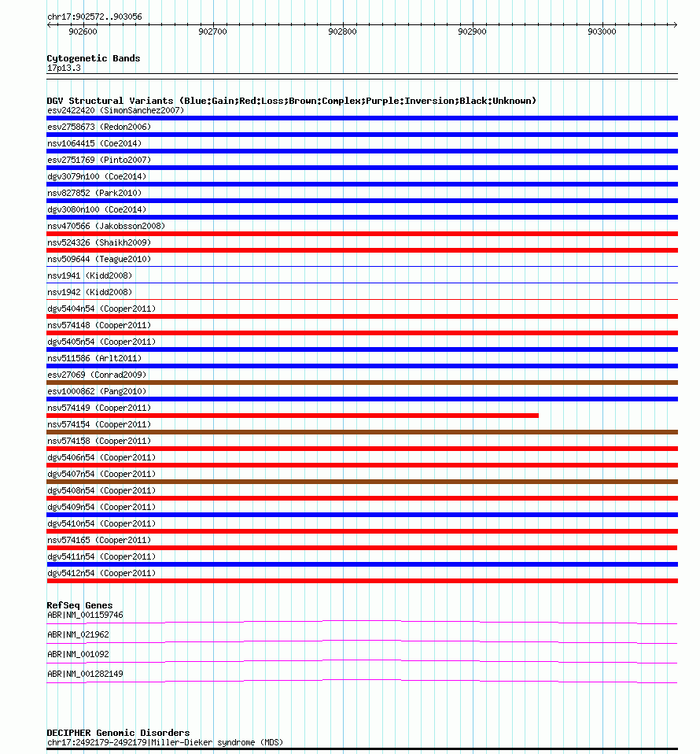This screenshot has width=700, height=754.
Task: Click the shortened red bar of nsv574149 (Cooper2011)
Action: [293, 416]
